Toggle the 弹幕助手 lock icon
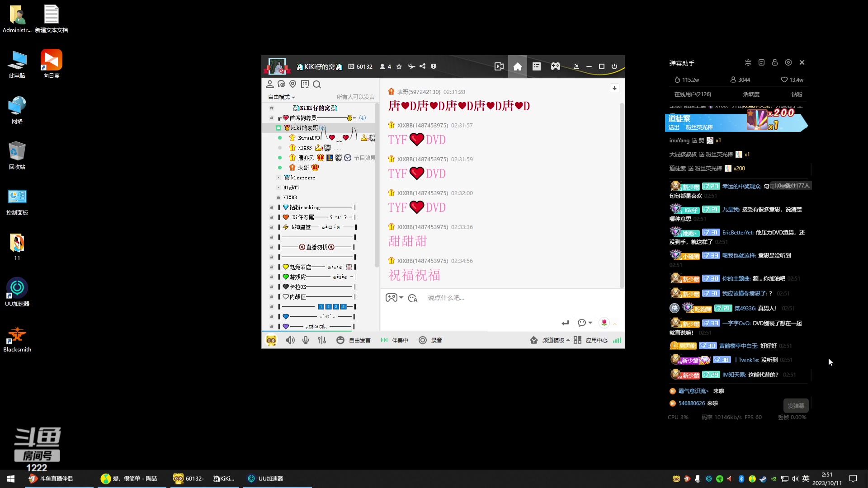868x488 pixels. coord(775,62)
